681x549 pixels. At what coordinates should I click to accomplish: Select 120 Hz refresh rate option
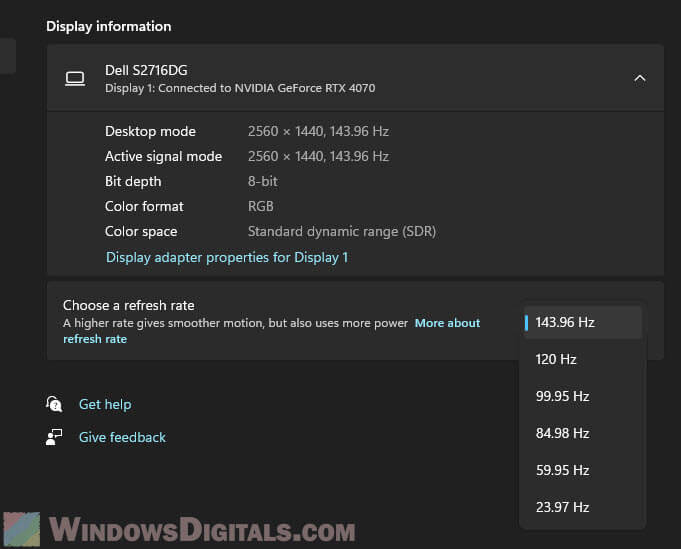[x=583, y=359]
